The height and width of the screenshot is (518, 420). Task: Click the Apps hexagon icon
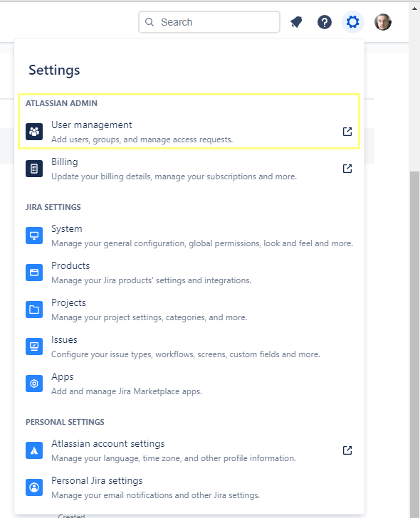pyautogui.click(x=34, y=384)
